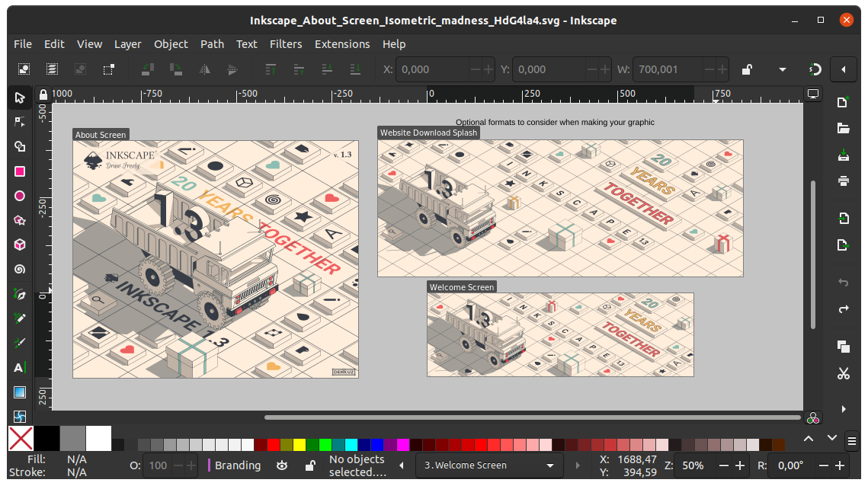868x486 pixels.
Task: Toggle Branding layer visibility eye
Action: coord(282,465)
